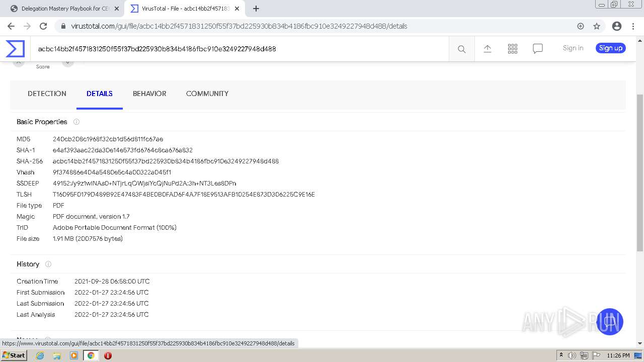Viewport: 644px width, 362px height.
Task: Open the BEHAVIOR tab
Action: click(x=149, y=94)
